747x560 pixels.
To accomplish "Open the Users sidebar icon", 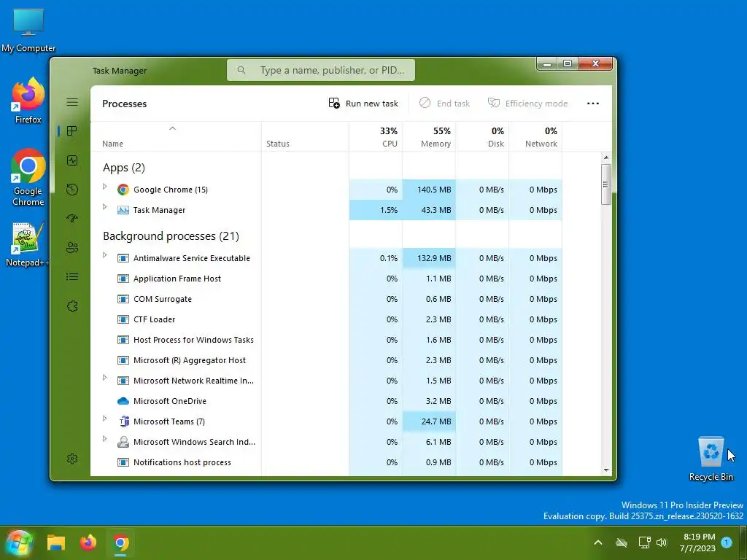I will (x=72, y=248).
